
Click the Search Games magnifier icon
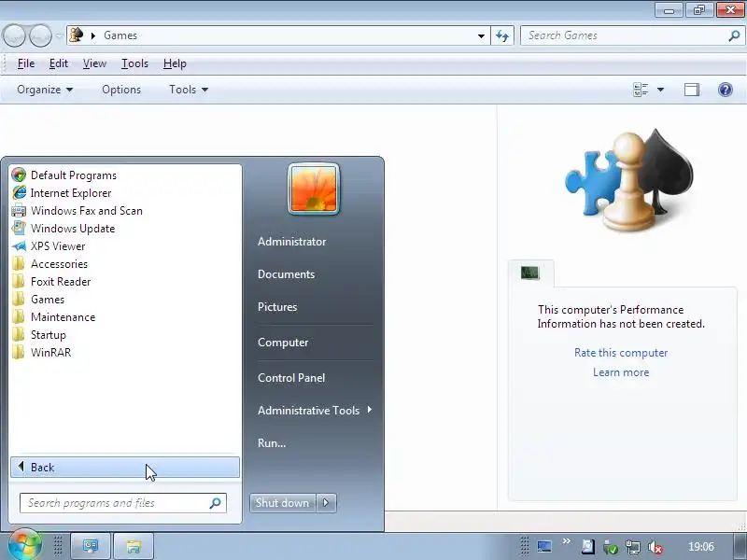coord(734,35)
